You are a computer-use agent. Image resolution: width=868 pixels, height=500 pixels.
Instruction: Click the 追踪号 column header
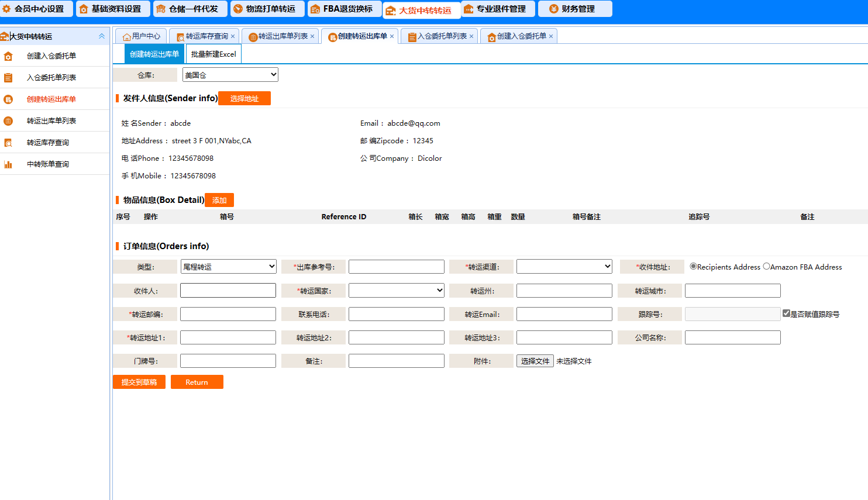[x=699, y=217]
